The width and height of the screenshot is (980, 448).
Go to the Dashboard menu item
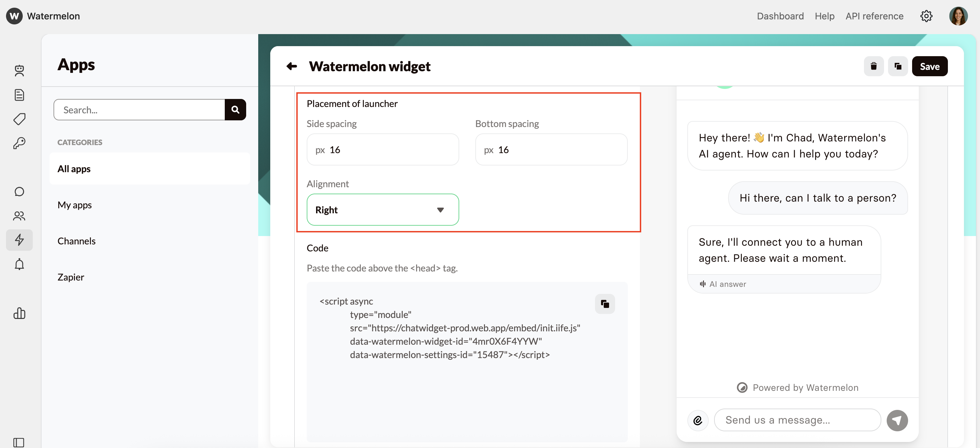click(x=780, y=16)
